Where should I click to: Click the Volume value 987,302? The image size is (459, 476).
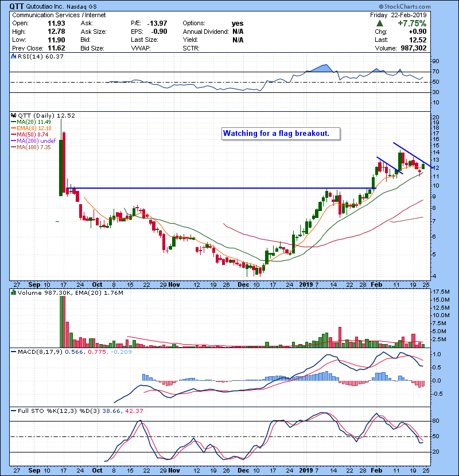coord(414,48)
